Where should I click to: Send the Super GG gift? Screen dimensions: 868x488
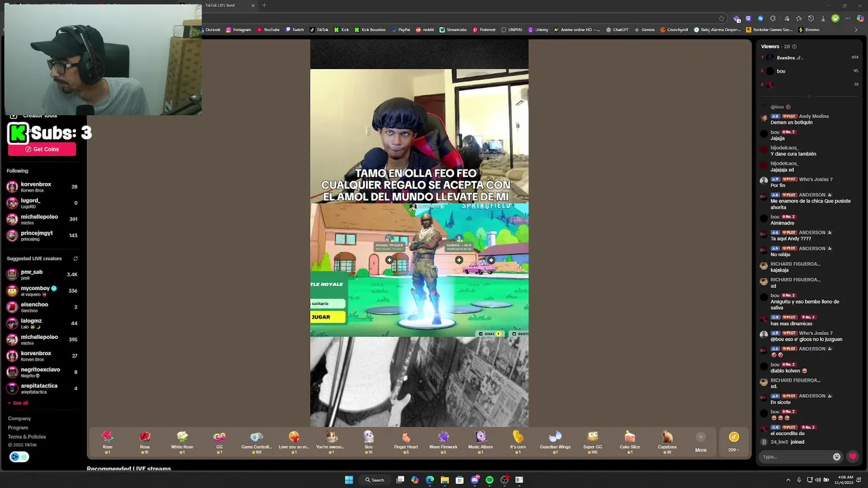point(592,441)
